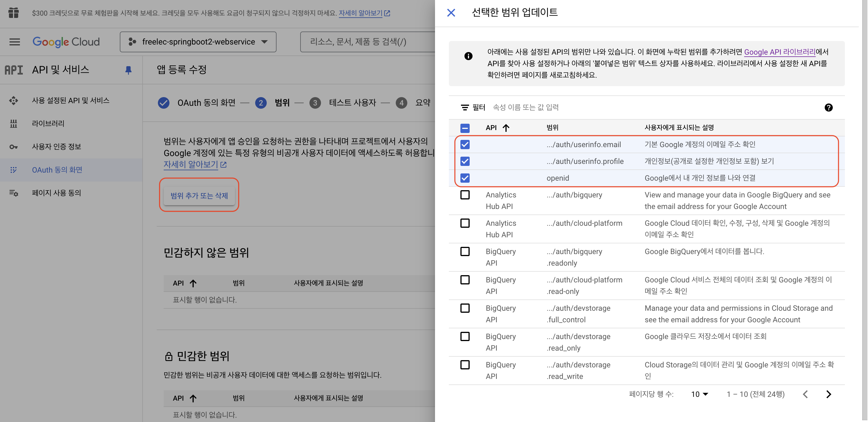Viewport: 868px width, 422px height.
Task: Go to next page of scopes table
Action: click(x=828, y=394)
